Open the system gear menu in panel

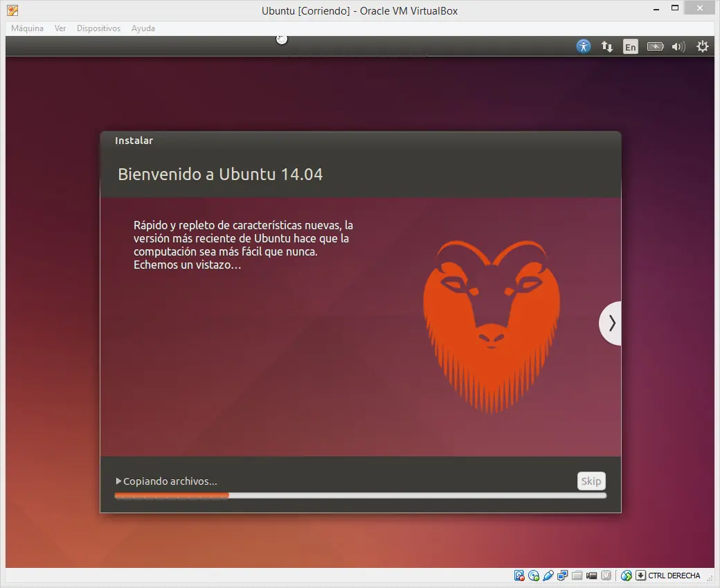tap(702, 46)
